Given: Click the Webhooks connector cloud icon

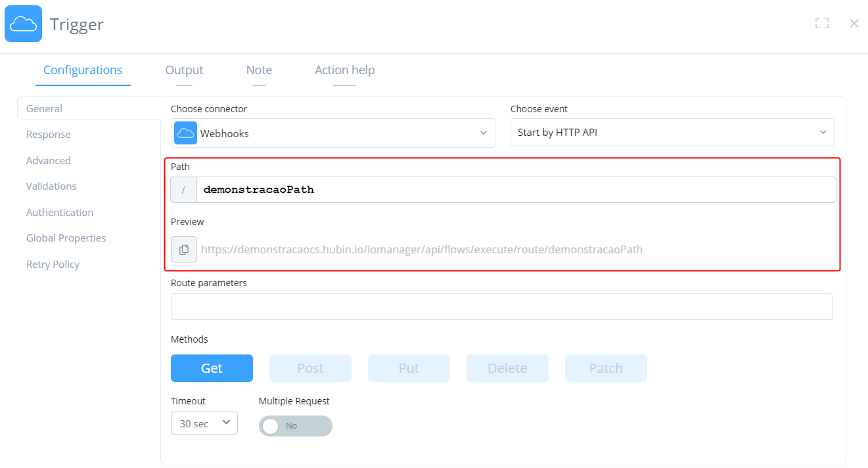Looking at the screenshot, I should [185, 133].
